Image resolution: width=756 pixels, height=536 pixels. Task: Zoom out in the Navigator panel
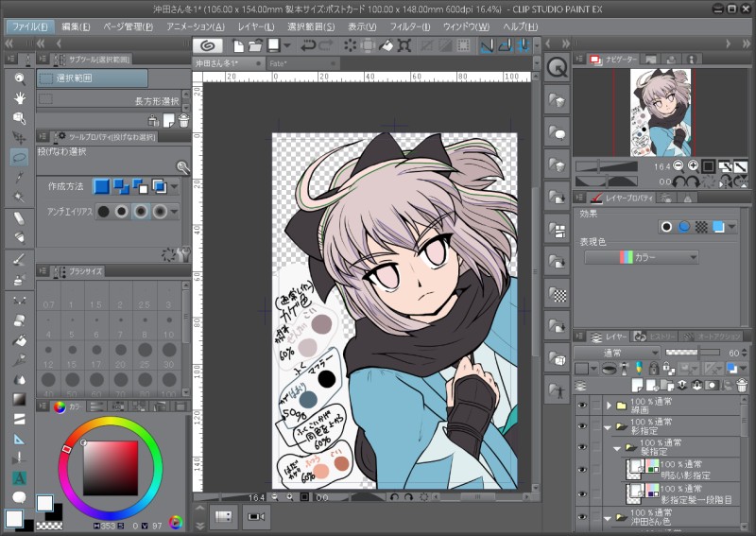679,166
